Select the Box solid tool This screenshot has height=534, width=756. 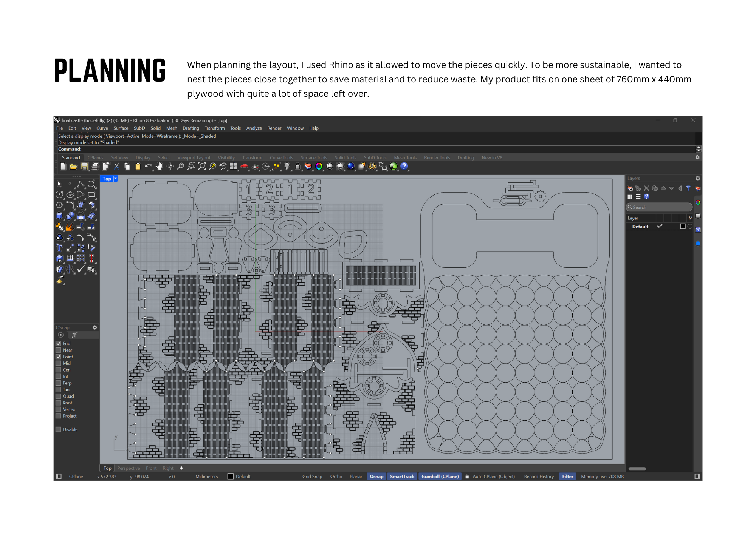[59, 216]
